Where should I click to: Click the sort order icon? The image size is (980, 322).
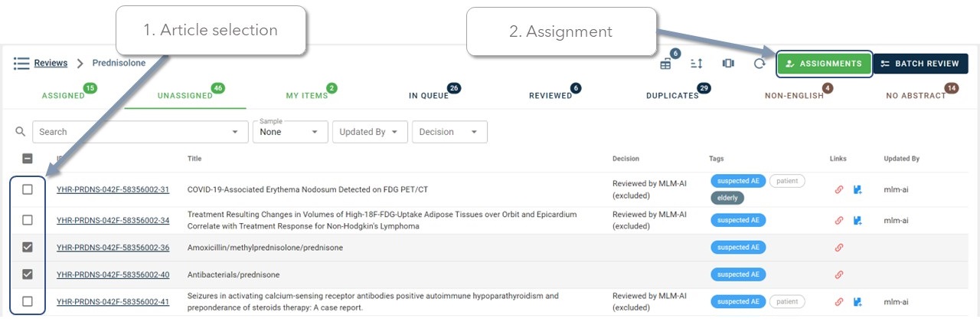click(x=697, y=64)
